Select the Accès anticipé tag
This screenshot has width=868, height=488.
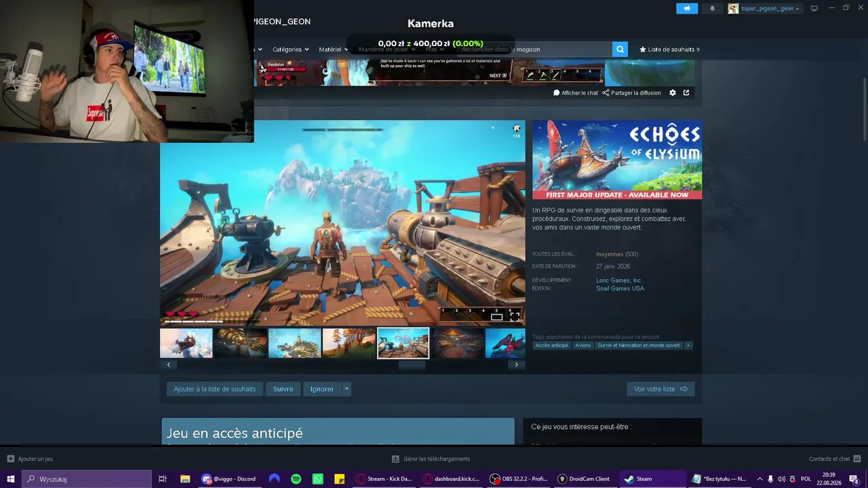(551, 346)
